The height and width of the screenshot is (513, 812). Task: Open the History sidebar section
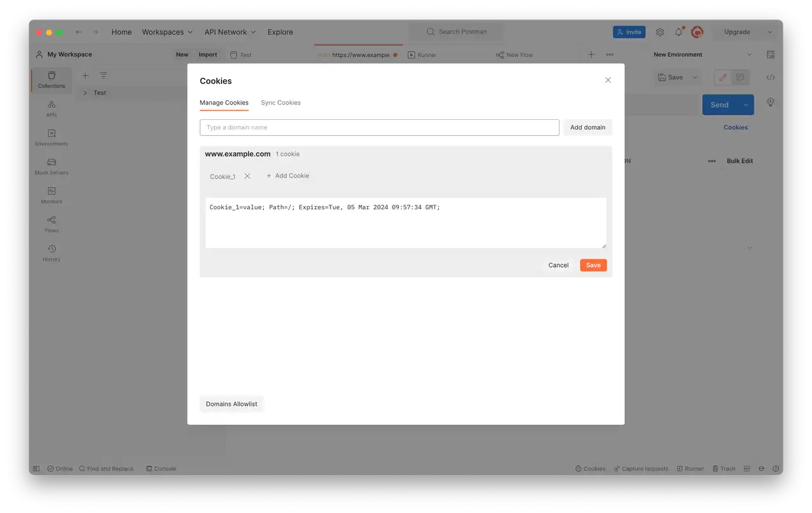pos(51,253)
